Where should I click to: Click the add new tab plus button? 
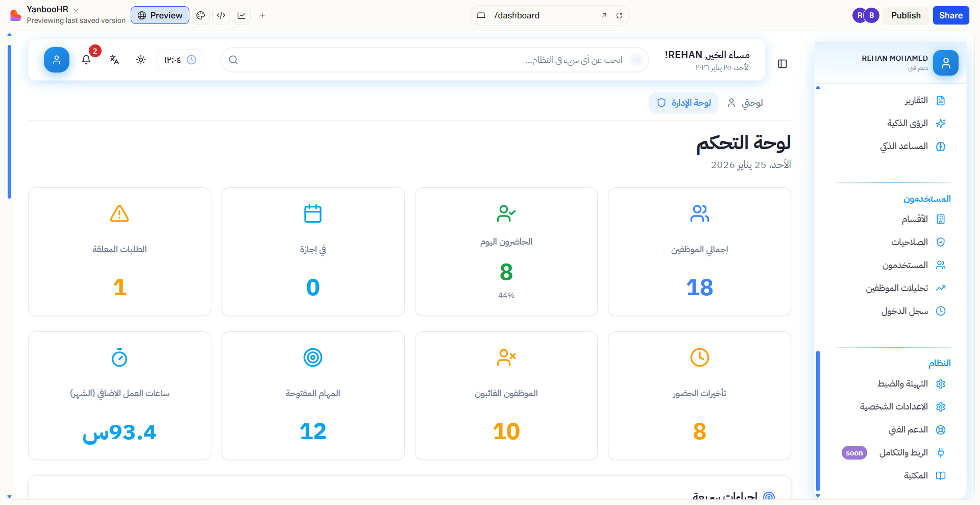[262, 15]
